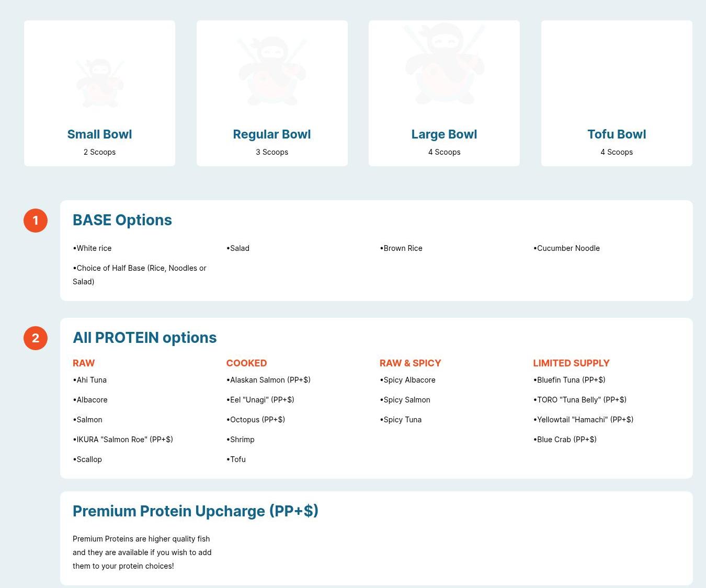
Task: Choose the Regular Bowl heading
Action: pos(272,134)
